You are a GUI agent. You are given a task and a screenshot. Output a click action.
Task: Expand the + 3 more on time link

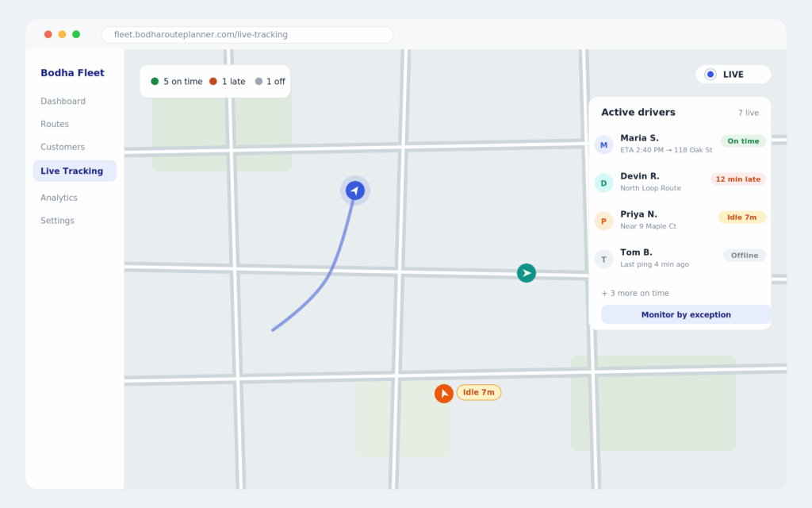(x=635, y=293)
